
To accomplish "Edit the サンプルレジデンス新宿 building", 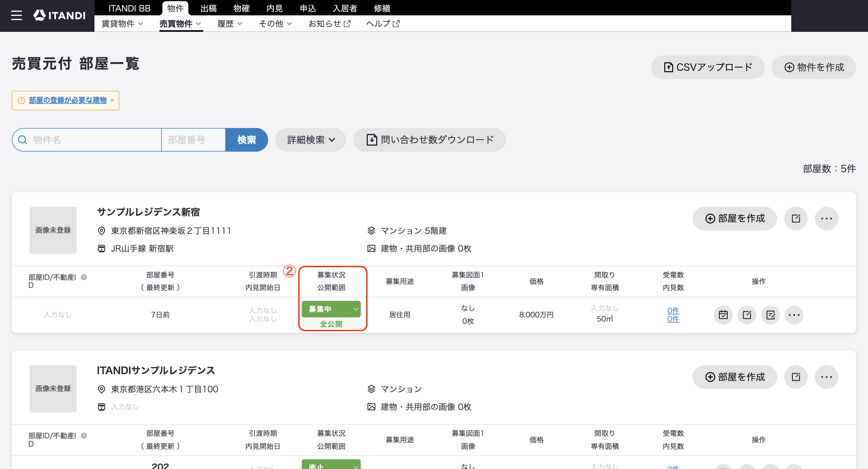I will (796, 219).
